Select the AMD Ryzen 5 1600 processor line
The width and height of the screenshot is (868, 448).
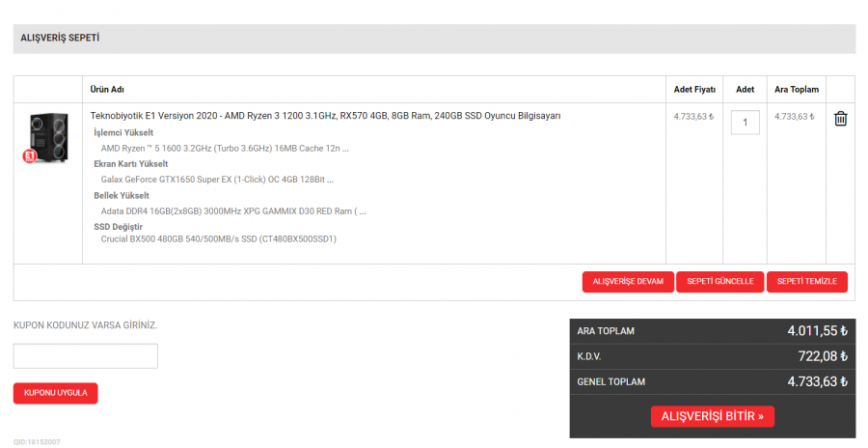225,149
